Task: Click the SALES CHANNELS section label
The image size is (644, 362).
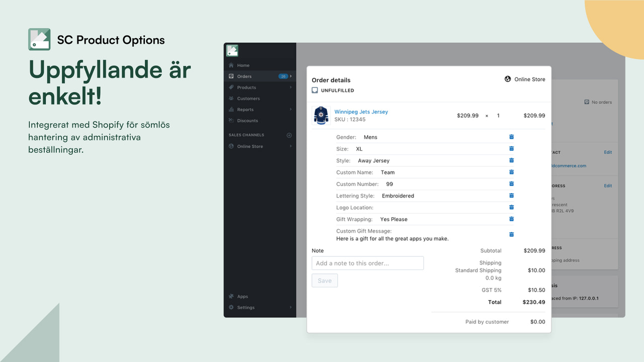Action: coord(247,135)
